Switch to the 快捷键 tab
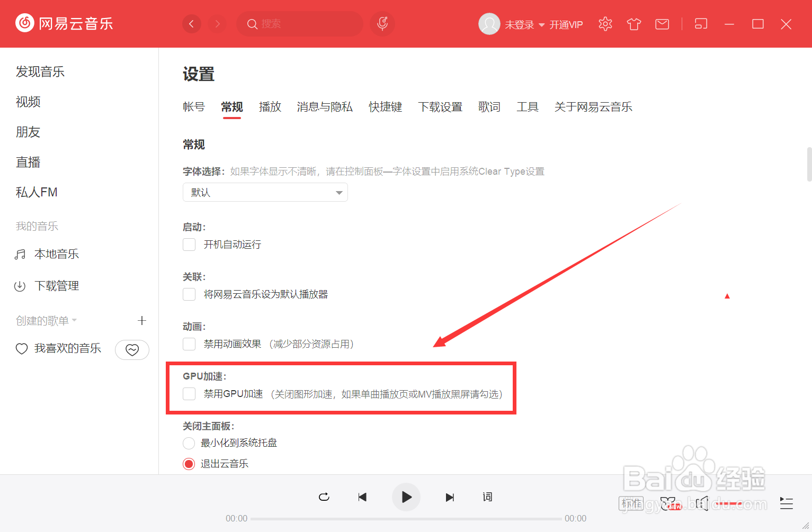 386,107
